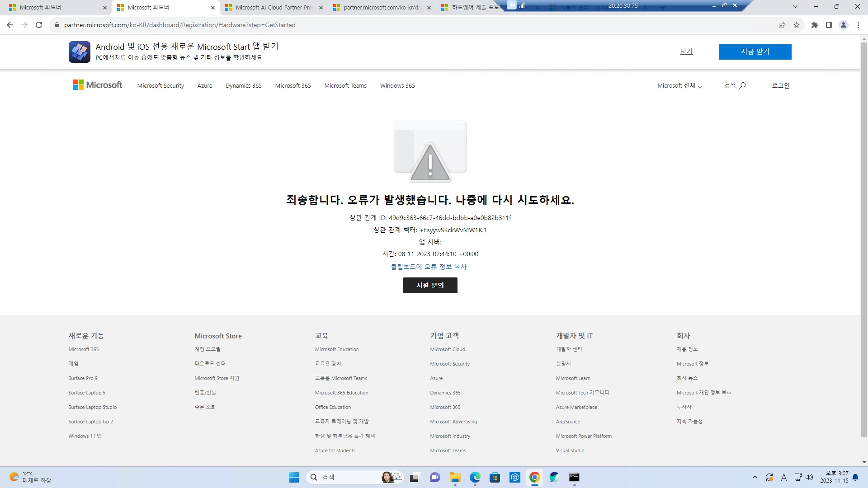Select the Microsoft logo in the navigation bar
The height and width of the screenshot is (488, 868).
pyautogui.click(x=97, y=85)
